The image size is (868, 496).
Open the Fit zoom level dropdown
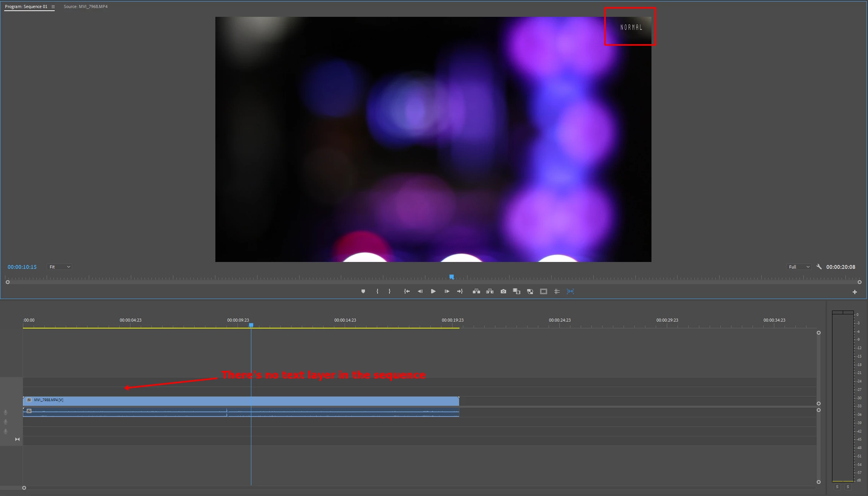60,267
